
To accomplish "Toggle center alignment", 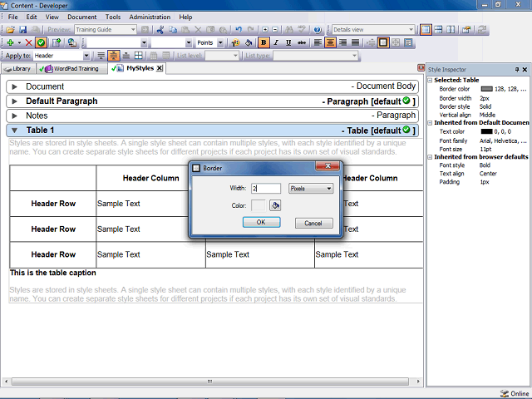I will [331, 42].
